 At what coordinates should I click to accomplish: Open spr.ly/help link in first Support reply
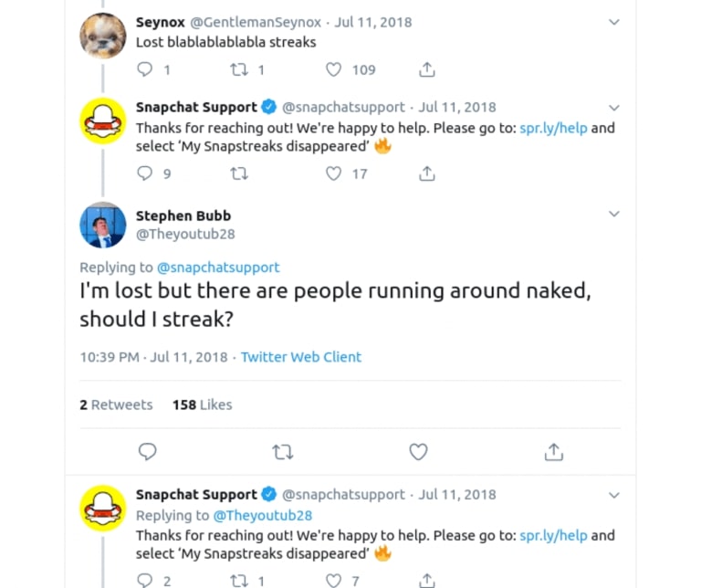point(553,128)
